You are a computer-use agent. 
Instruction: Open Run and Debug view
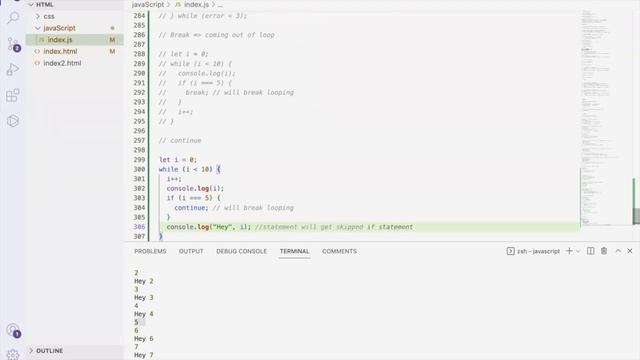[x=13, y=70]
